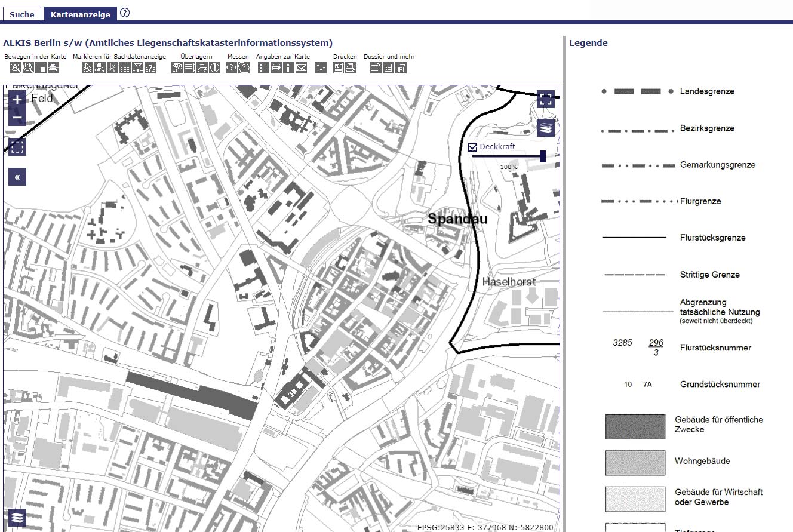Click the Bezirksgrenze legend entry
The height and width of the screenshot is (532, 793).
[707, 128]
